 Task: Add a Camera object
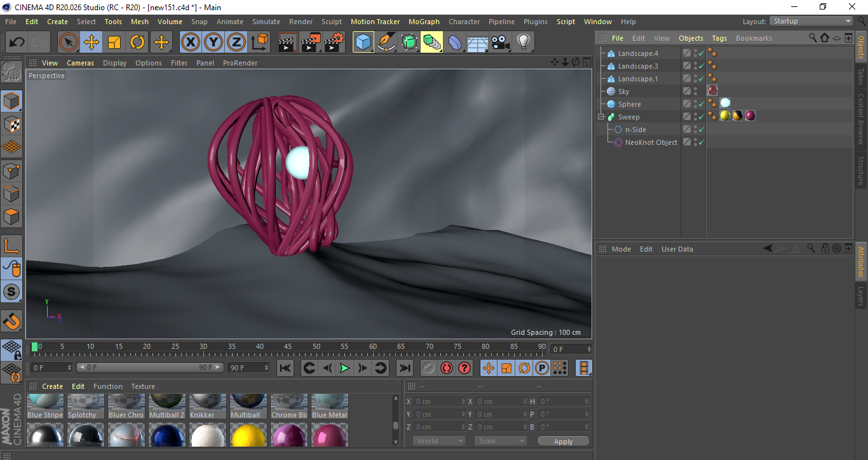501,43
